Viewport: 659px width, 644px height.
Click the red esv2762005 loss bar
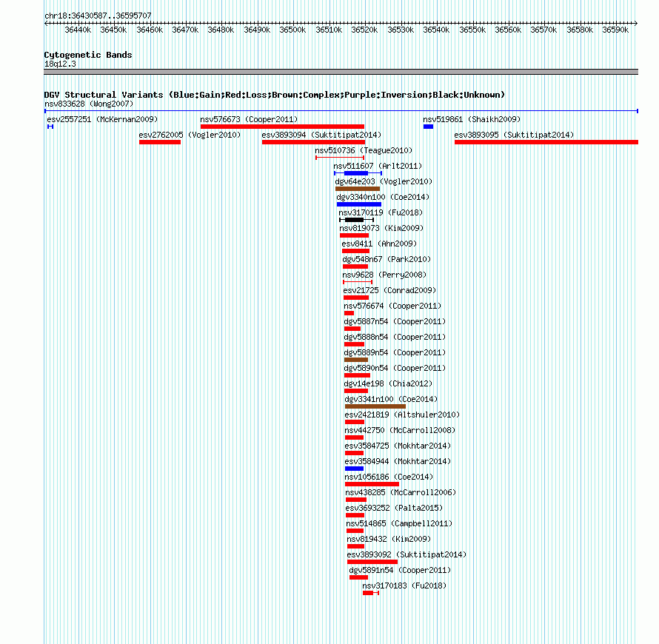(160, 142)
